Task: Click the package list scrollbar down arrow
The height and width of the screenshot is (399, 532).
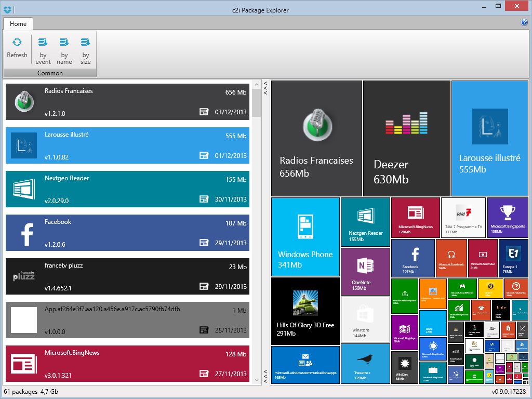Action: click(x=257, y=380)
